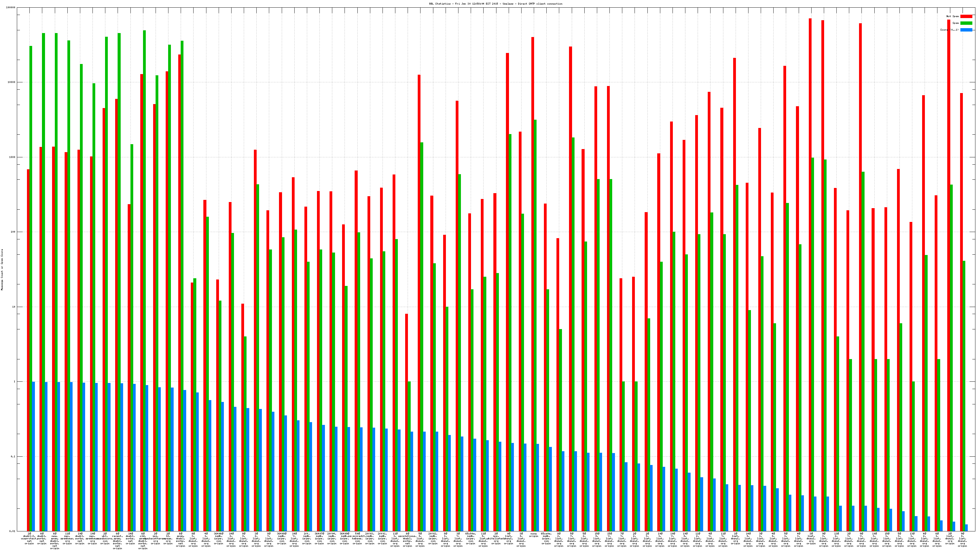Viewport: 980px width, 551px height.
Task: Select the dnsbl-2.uceprotect.net x-axis label
Action: point(29,538)
